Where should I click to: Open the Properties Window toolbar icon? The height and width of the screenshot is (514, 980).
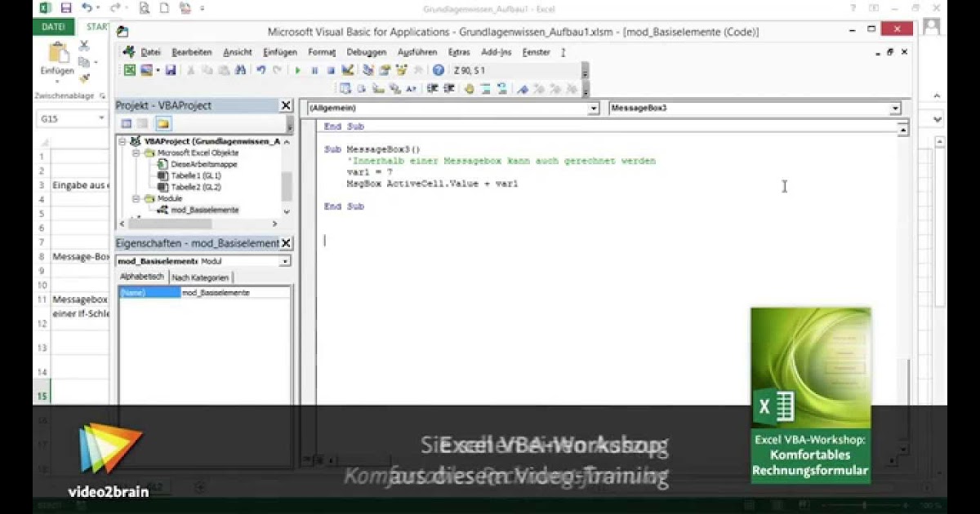385,70
